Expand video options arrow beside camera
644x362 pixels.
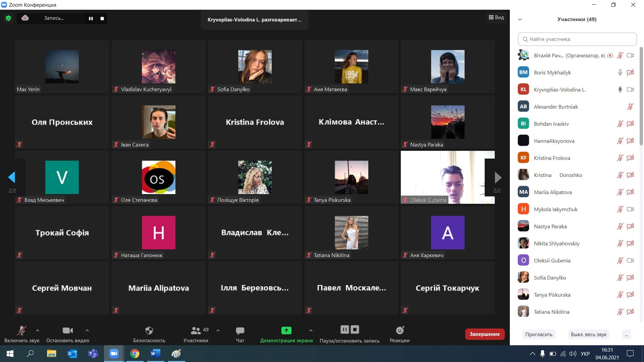click(x=87, y=330)
